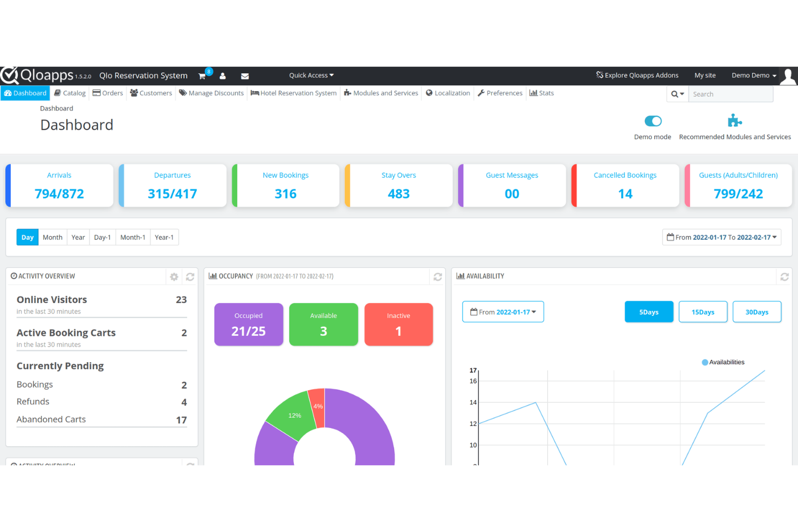The height and width of the screenshot is (532, 798).
Task: Open the Orders menu
Action: pyautogui.click(x=108, y=93)
